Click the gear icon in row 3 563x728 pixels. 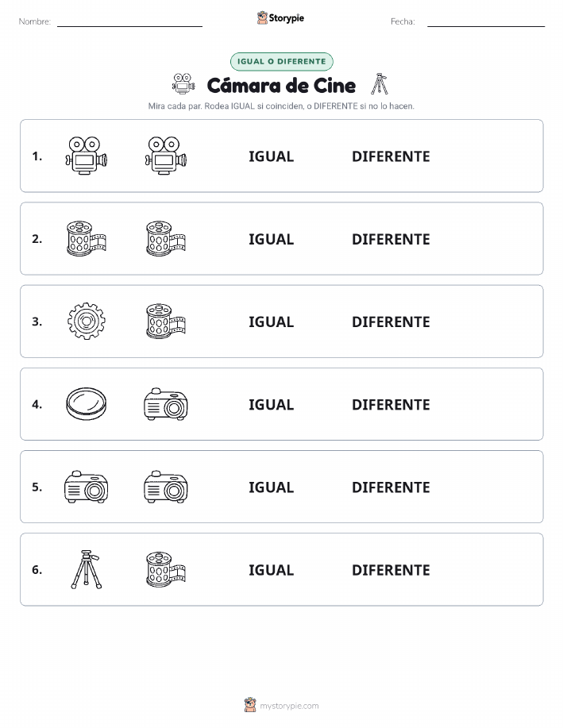click(87, 322)
